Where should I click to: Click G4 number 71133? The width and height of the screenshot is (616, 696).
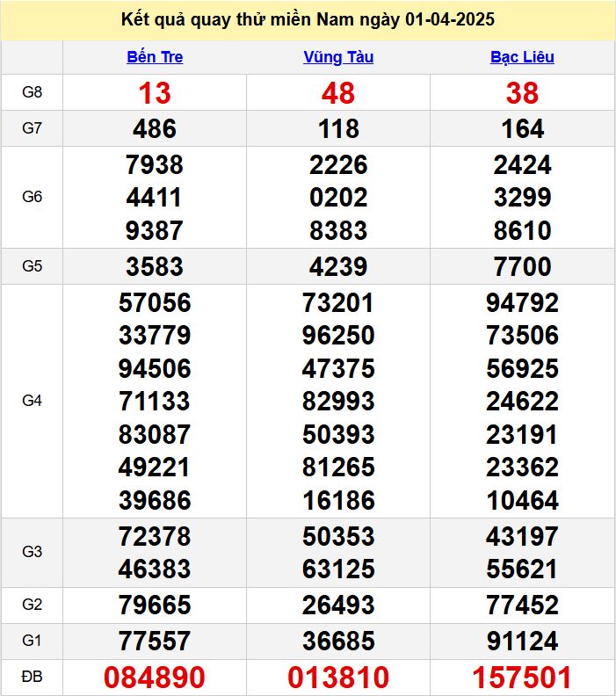pos(155,402)
